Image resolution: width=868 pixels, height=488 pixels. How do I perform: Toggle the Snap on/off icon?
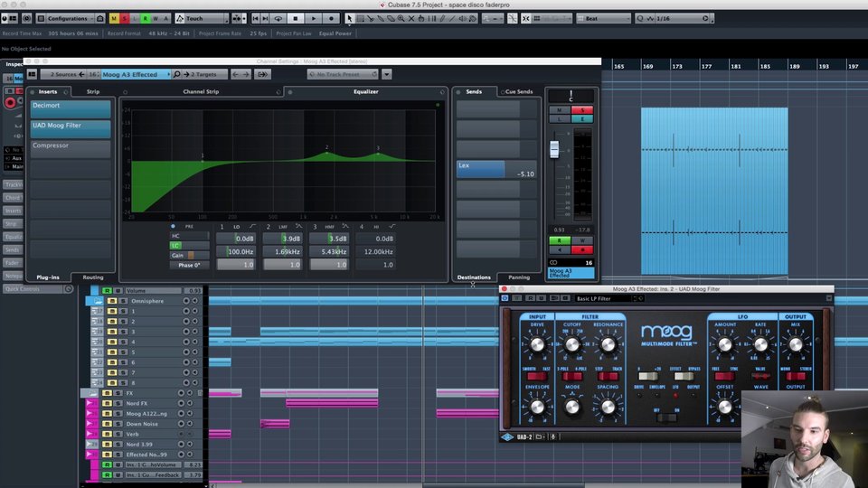pos(526,18)
